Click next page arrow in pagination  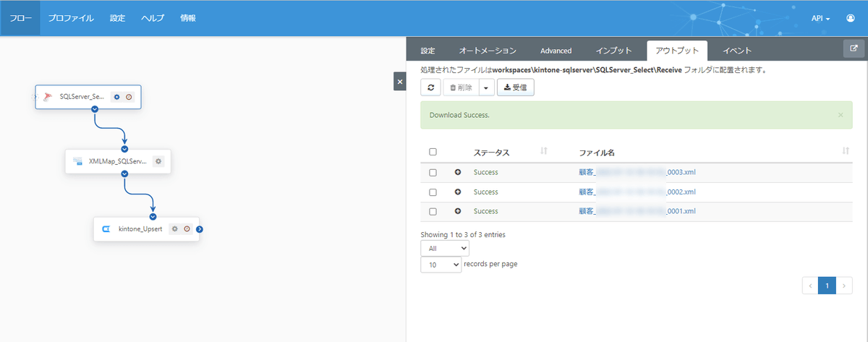tap(844, 286)
